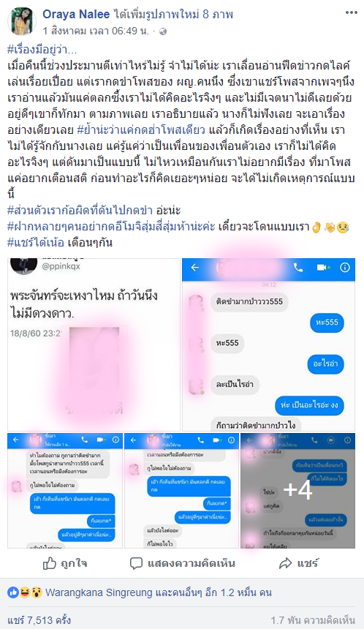Screen dimensions: 364x629
Task: Click the haha reaction emoji in summary
Action: [24, 592]
